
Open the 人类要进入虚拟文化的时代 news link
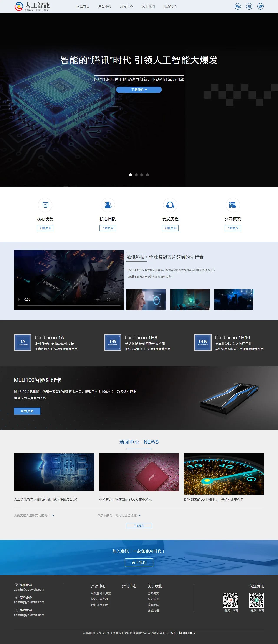pos(34,516)
